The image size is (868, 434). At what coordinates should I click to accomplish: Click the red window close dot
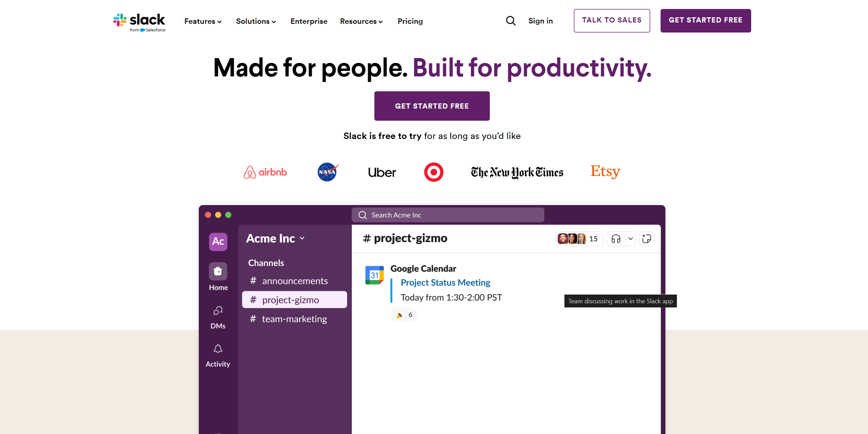tap(208, 215)
